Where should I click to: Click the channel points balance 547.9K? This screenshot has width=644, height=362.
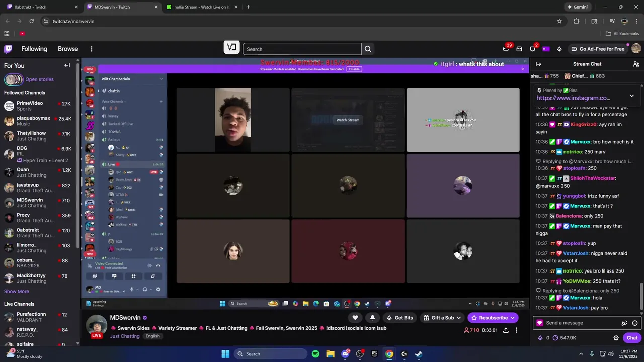coord(564,338)
